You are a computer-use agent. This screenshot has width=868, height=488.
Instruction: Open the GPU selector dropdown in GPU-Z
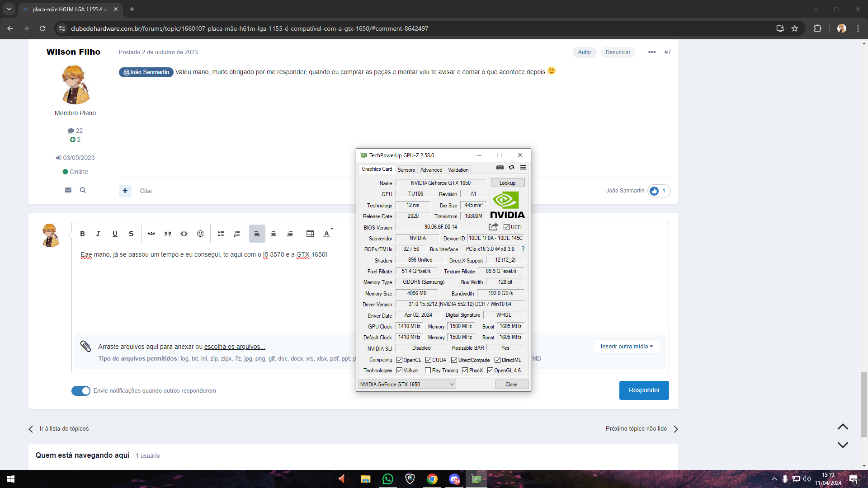click(x=407, y=385)
